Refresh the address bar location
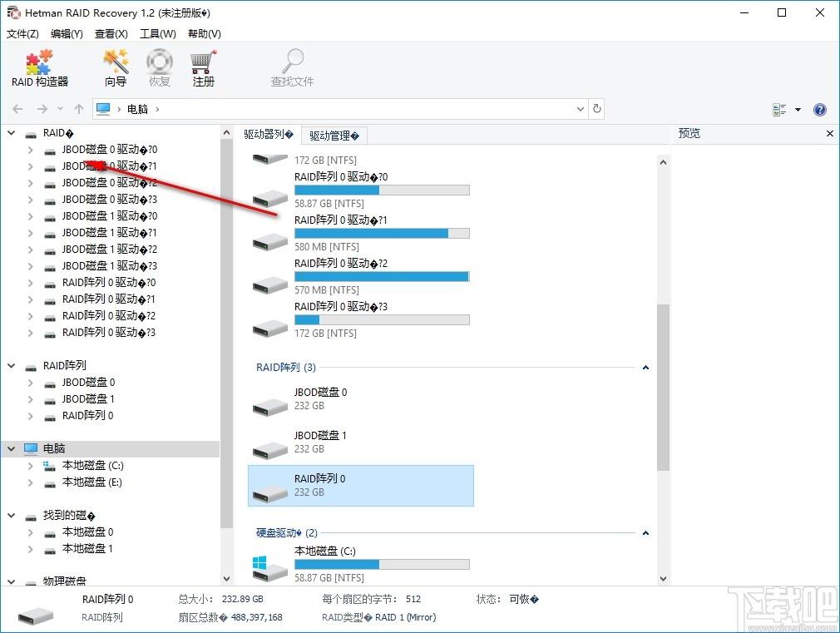The image size is (840, 633). pos(597,109)
